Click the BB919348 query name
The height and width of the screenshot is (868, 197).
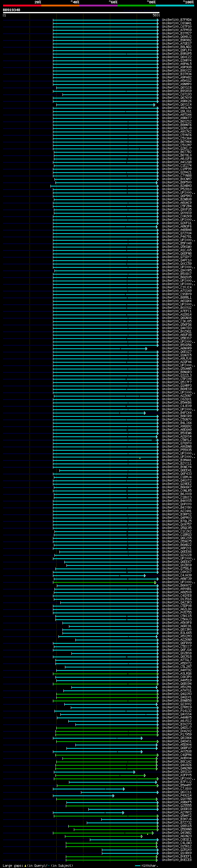[x=11, y=10]
